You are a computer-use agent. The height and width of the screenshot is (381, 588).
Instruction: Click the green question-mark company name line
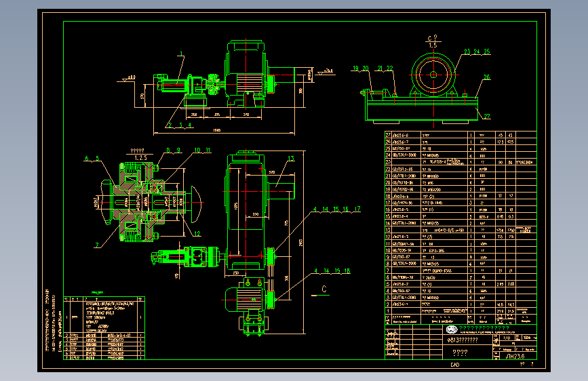click(x=484, y=328)
